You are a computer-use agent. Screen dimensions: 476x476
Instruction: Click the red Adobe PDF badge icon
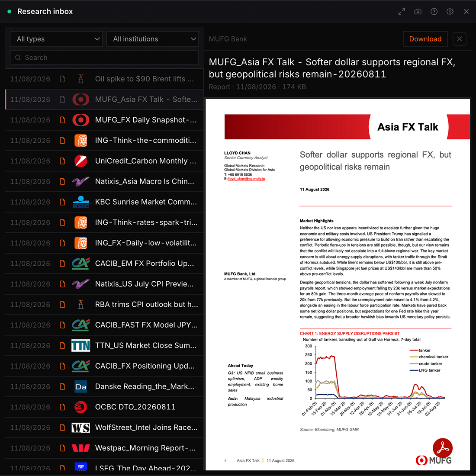click(443, 448)
